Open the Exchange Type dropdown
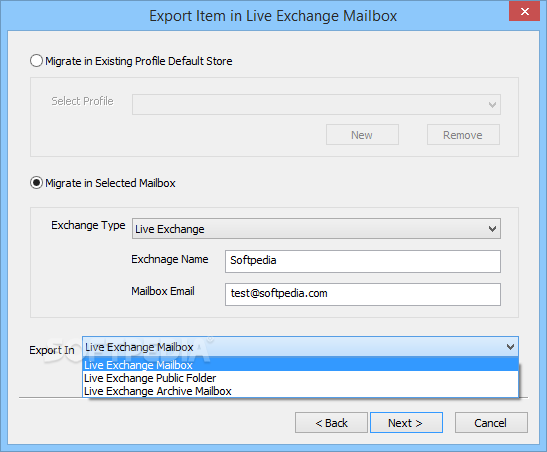The height and width of the screenshot is (452, 547). (x=316, y=229)
